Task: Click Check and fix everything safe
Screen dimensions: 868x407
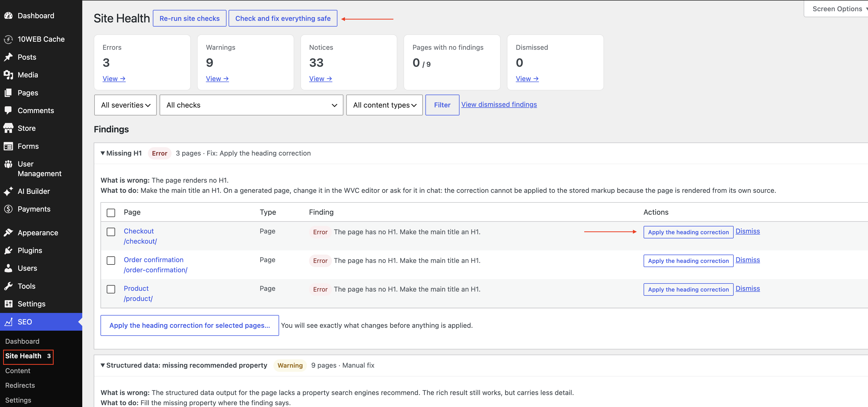Action: (283, 18)
